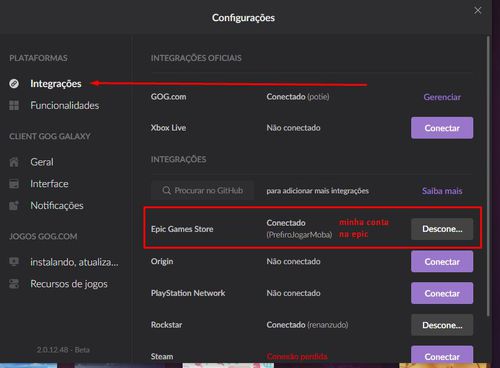The image size is (500, 368).
Task: Click the Conectado (potie) status text
Action: pos(298,97)
